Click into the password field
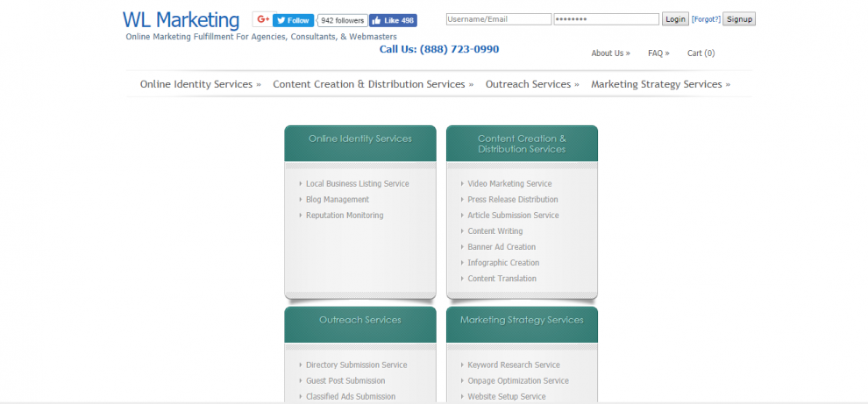868x404 pixels. [606, 19]
